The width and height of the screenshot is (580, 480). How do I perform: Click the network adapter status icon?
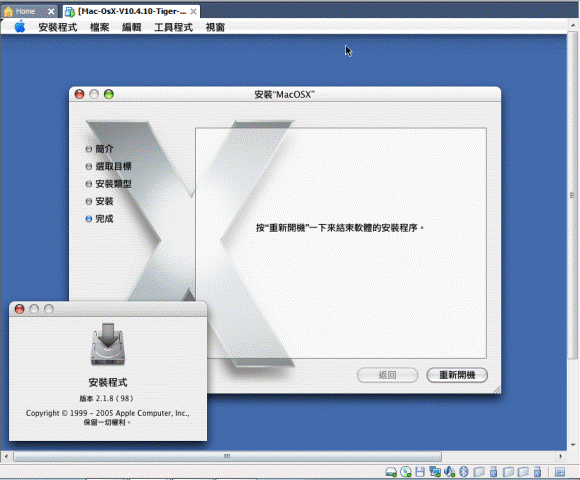[x=435, y=471]
